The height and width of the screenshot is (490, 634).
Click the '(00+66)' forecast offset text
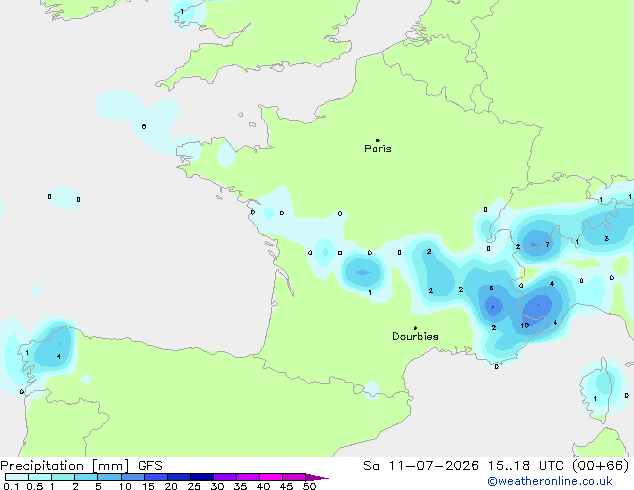[601, 466]
